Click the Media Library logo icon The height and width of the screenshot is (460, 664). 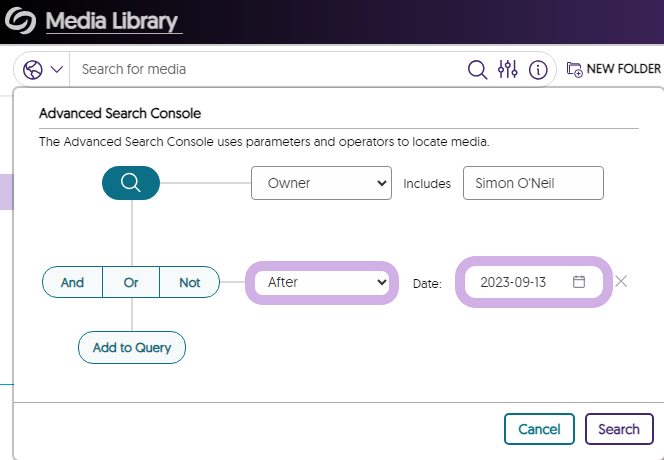(22, 21)
